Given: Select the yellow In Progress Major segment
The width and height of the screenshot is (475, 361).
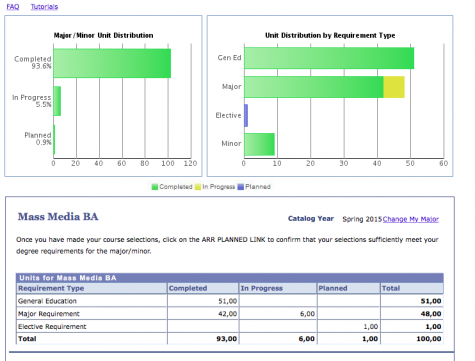Looking at the screenshot, I should click(x=394, y=87).
